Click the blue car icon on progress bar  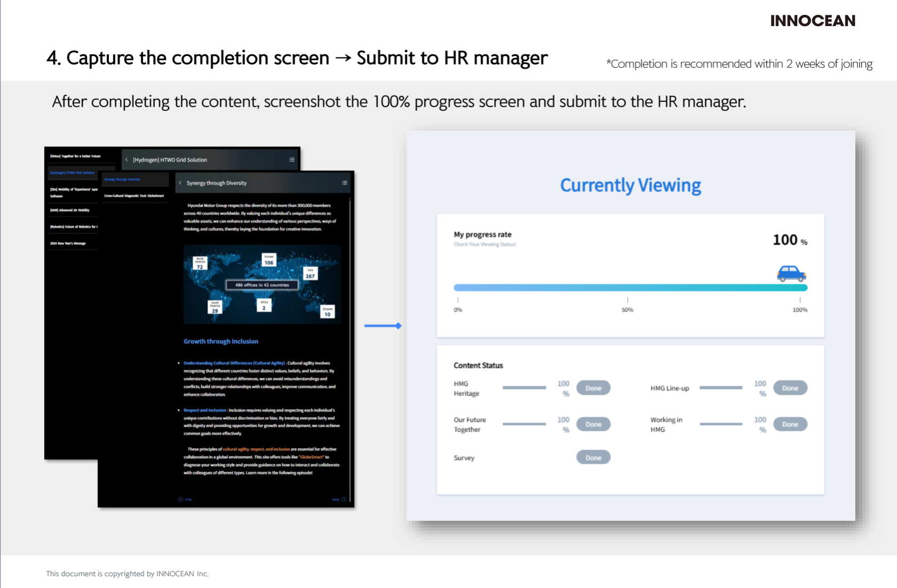point(791,273)
